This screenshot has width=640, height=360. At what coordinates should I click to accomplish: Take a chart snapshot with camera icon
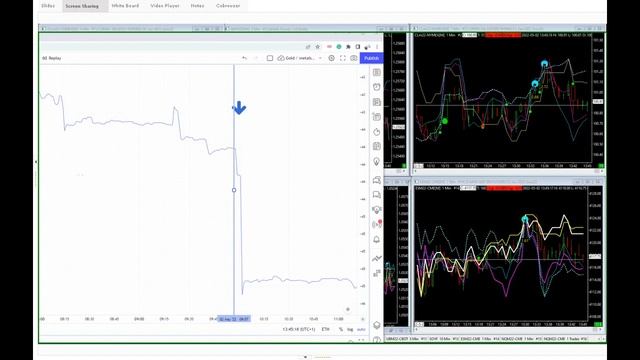coord(353,58)
